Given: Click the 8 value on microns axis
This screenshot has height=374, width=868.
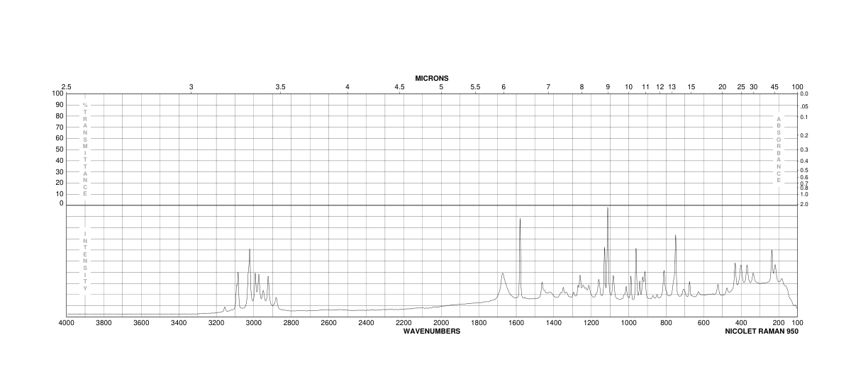Looking at the screenshot, I should coord(582,86).
